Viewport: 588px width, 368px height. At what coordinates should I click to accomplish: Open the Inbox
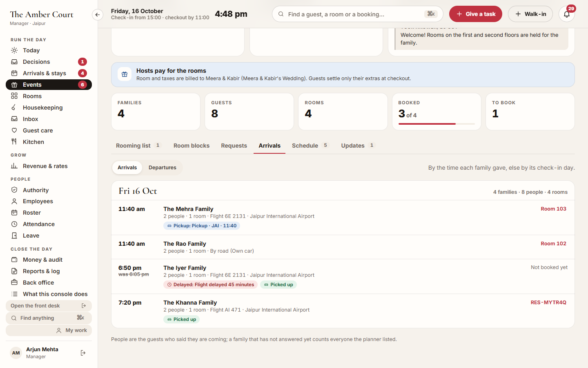pos(49,119)
